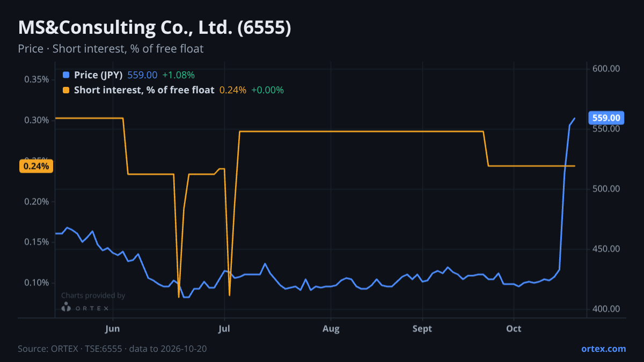This screenshot has height=362, width=644.
Task: Click the Jun x-axis label
Action: pyautogui.click(x=113, y=329)
